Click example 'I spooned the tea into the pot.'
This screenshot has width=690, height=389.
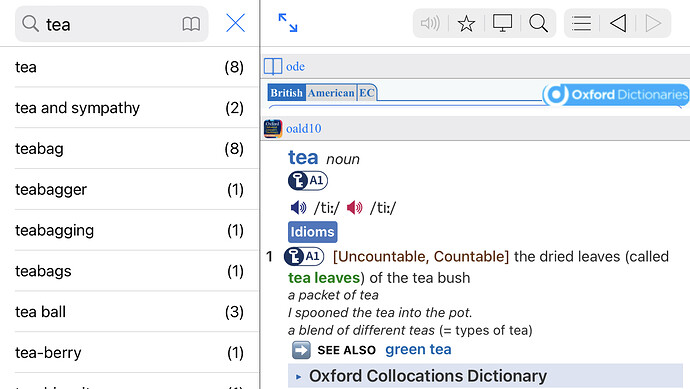pyautogui.click(x=380, y=313)
